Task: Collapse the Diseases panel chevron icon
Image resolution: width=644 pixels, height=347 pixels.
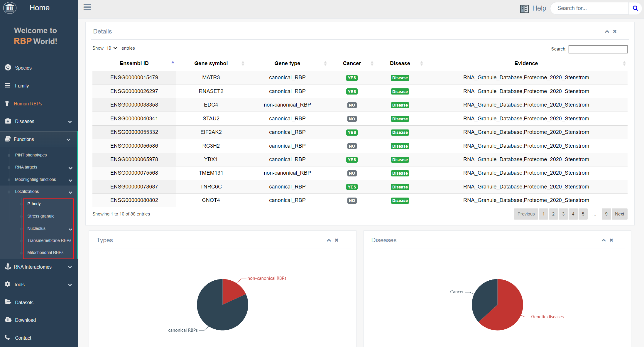Action: coord(604,240)
